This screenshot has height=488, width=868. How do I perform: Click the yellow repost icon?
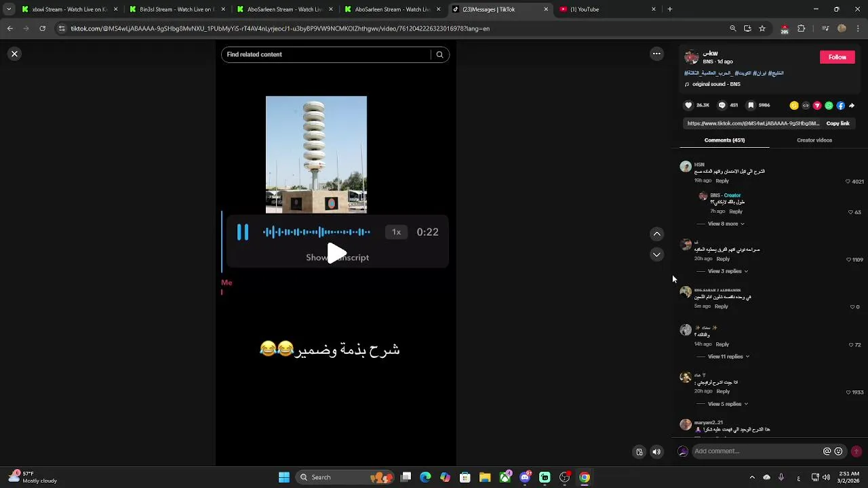[794, 106]
